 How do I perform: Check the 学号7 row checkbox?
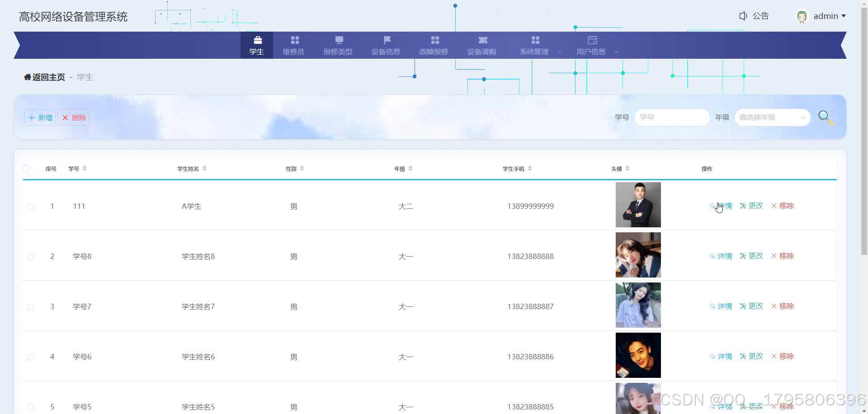(31, 307)
